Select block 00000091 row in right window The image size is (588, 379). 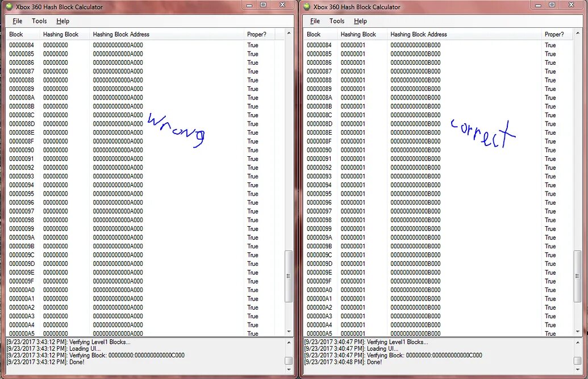click(439, 159)
